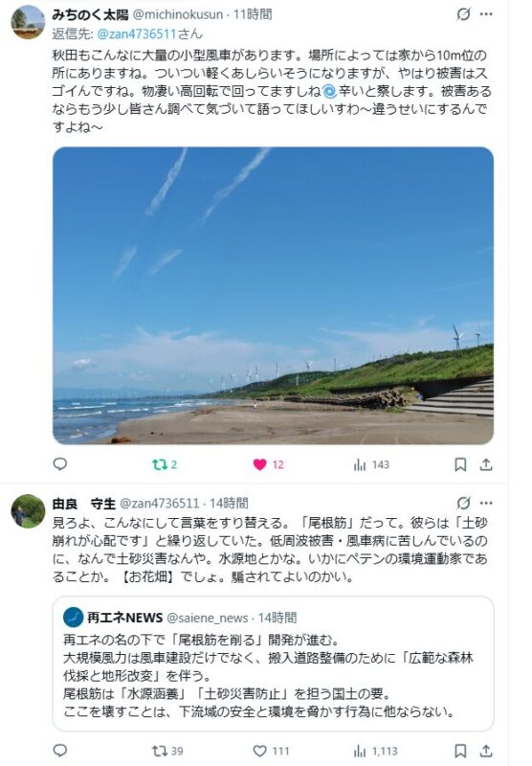Open Grok icon on 由良 守生 post
The width and height of the screenshot is (532, 766).
[x=463, y=503]
